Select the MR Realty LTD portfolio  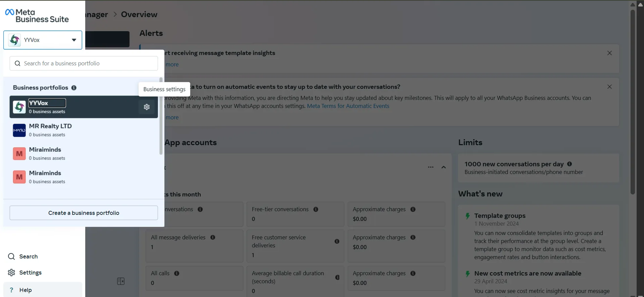point(84,130)
